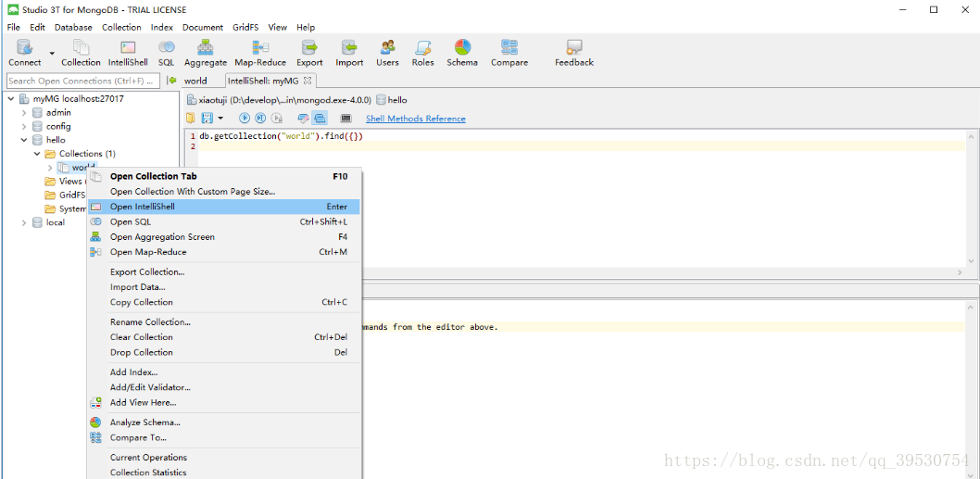This screenshot has height=479, width=980.
Task: Choose Rename Collection... menu entry
Action: click(x=224, y=322)
